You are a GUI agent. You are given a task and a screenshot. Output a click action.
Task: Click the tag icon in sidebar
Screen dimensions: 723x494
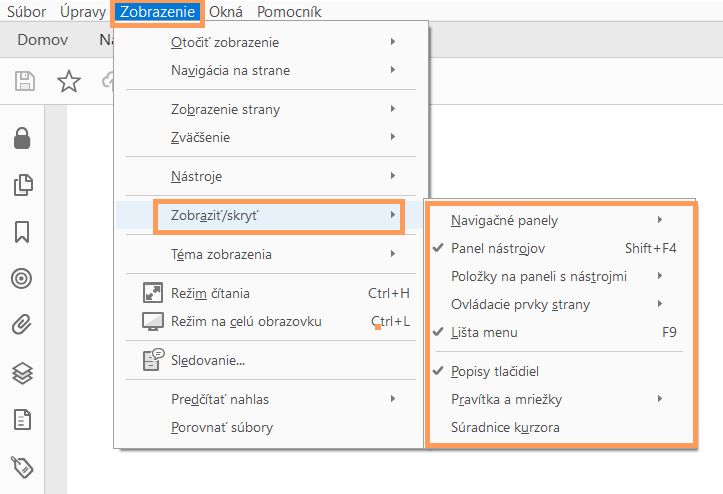pos(22,464)
